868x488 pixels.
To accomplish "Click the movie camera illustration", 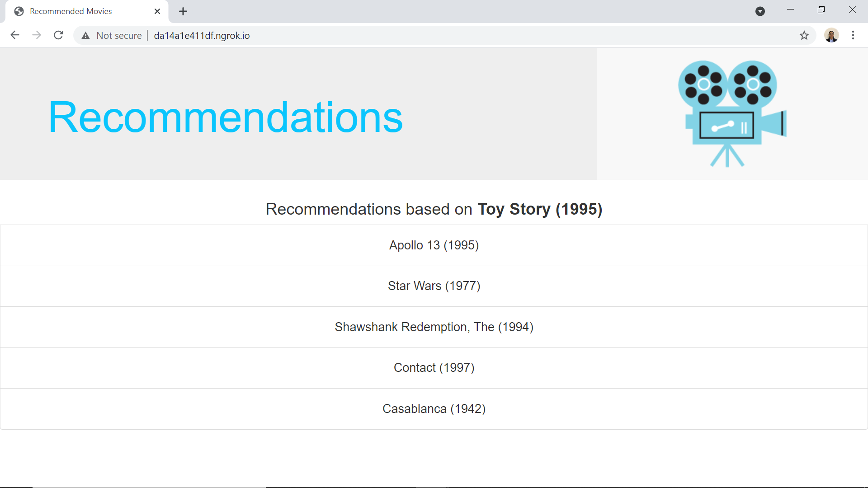I will (x=732, y=113).
